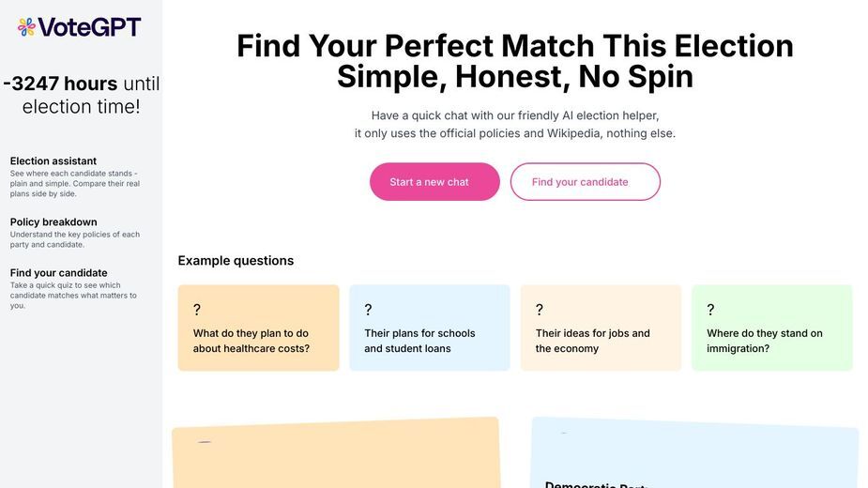Viewport: 868px width, 488px height.
Task: Click question mark icon on jobs card
Action: click(x=540, y=310)
